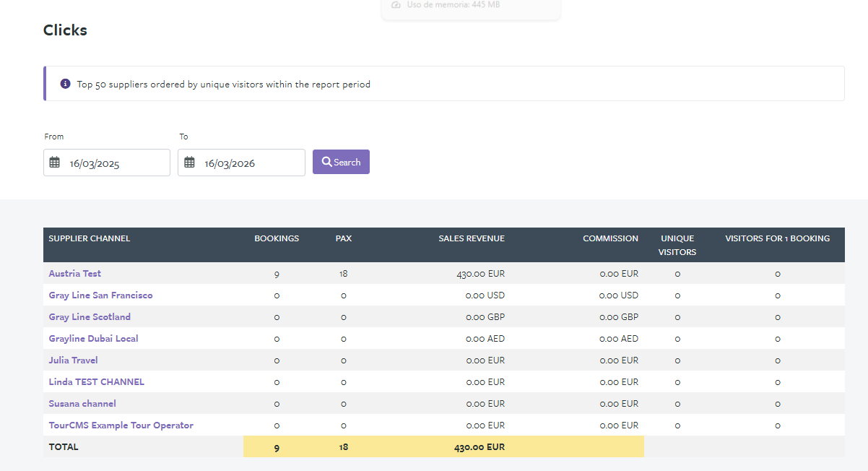Click the total sales revenue 430.00 EUR
The height and width of the screenshot is (471, 868).
(479, 447)
